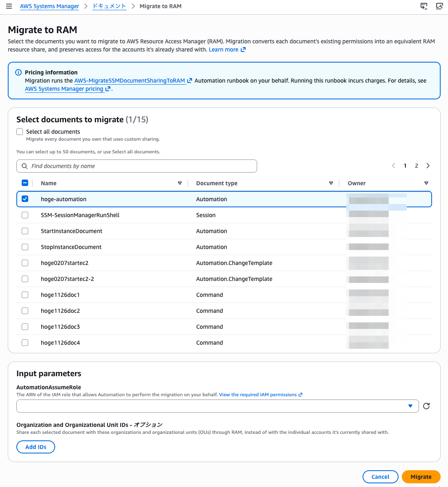The width and height of the screenshot is (448, 487).
Task: Open the AutomationAssumeRole dropdown
Action: click(217, 406)
